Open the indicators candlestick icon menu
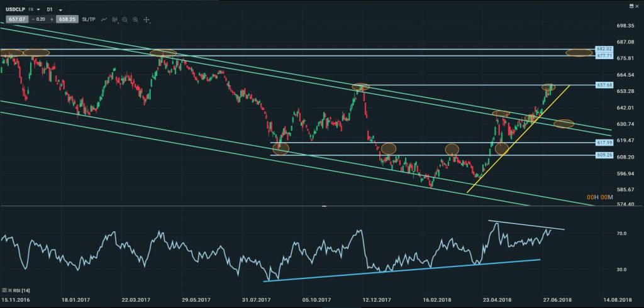 [x=114, y=20]
